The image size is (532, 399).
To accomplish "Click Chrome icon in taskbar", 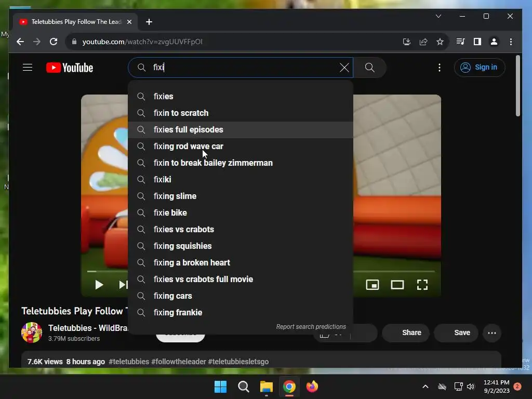I will pyautogui.click(x=289, y=387).
